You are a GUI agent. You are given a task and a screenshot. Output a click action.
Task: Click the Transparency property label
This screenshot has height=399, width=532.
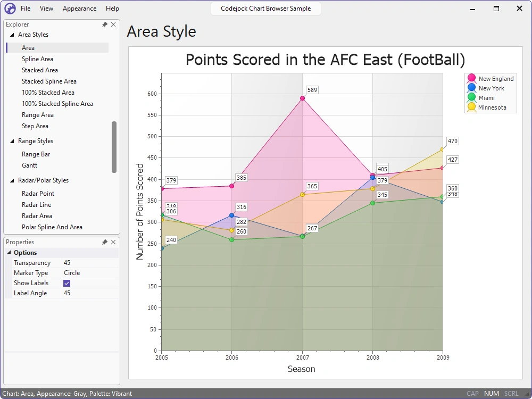(32, 263)
